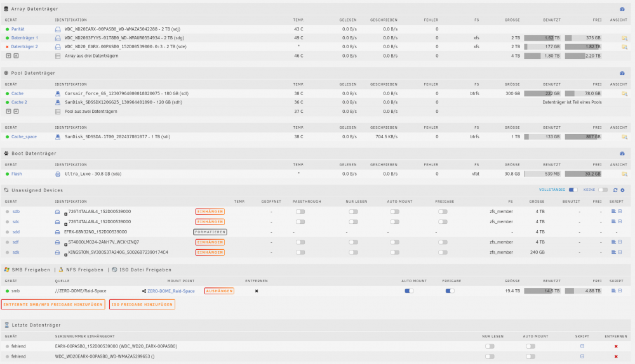The image size is (635, 364).
Task: Browse Cache_space via its folder icon
Action: tap(624, 137)
